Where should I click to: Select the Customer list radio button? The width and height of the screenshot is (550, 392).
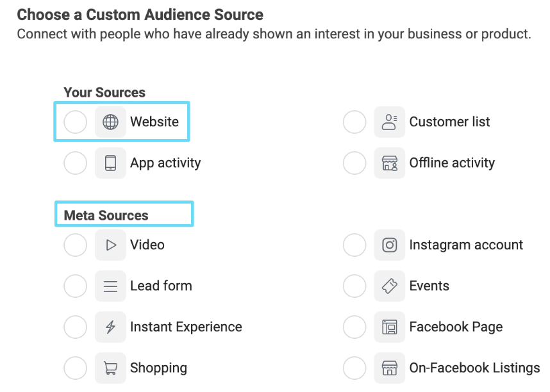354,122
